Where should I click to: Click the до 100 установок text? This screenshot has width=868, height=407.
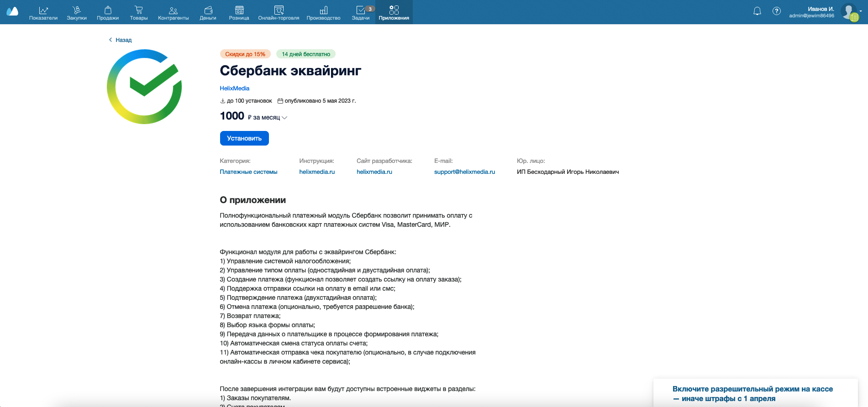point(249,101)
